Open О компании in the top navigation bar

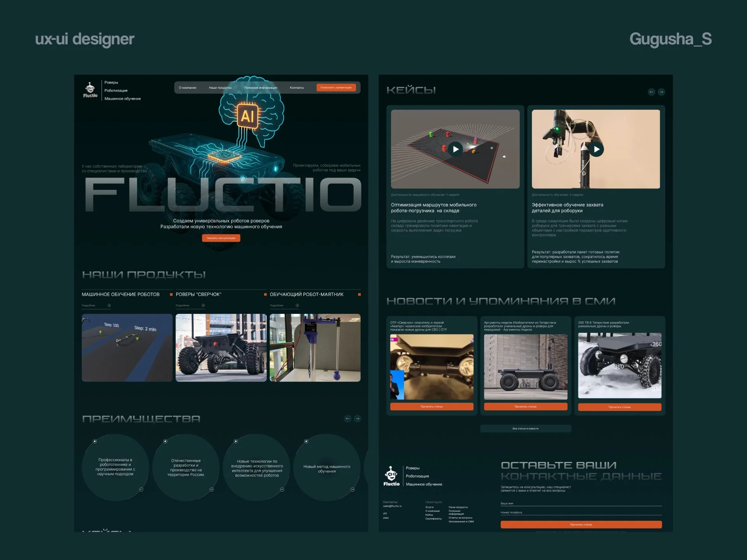click(x=188, y=88)
